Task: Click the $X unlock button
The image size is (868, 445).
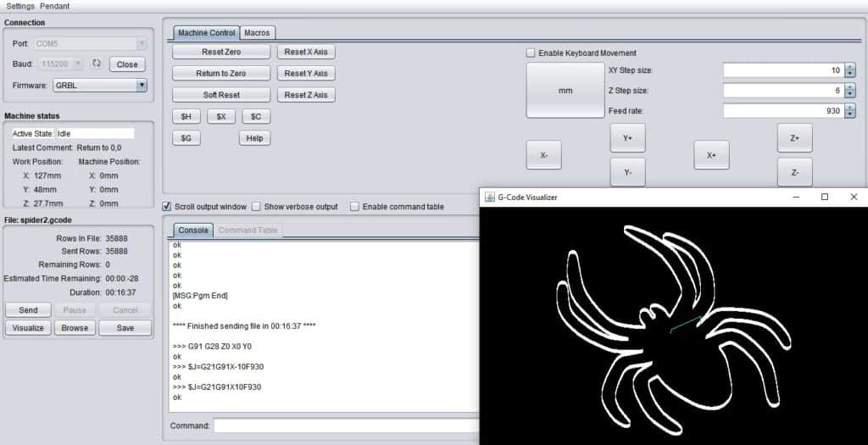Action: (x=221, y=117)
